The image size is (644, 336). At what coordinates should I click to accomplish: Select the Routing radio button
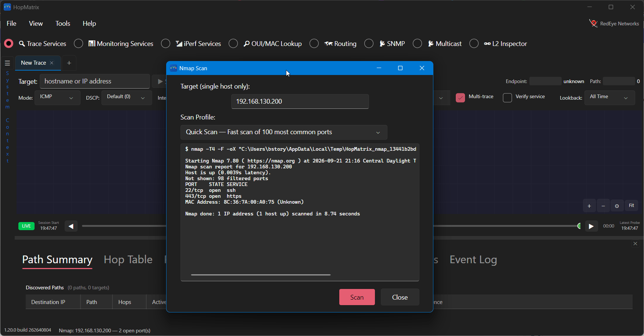point(314,44)
